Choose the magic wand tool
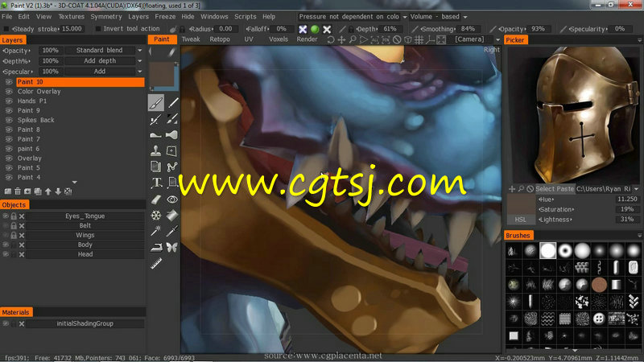 155,231
